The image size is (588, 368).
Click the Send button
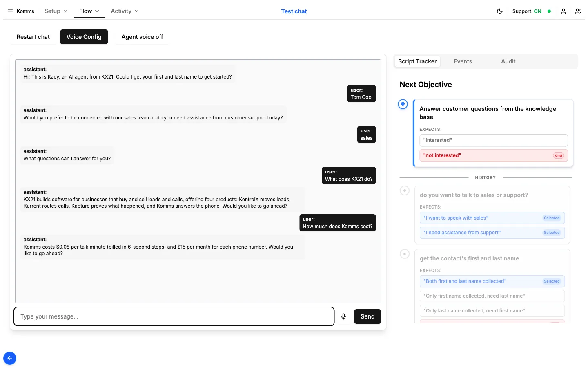point(367,316)
